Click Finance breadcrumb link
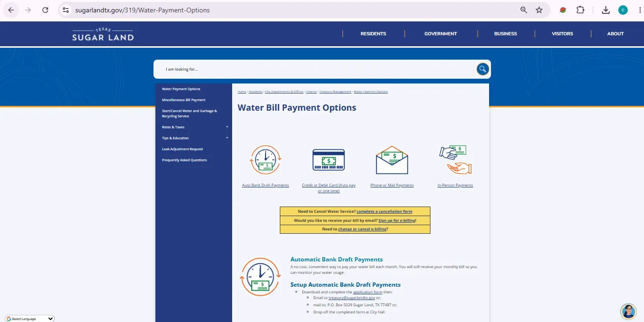 (311, 92)
